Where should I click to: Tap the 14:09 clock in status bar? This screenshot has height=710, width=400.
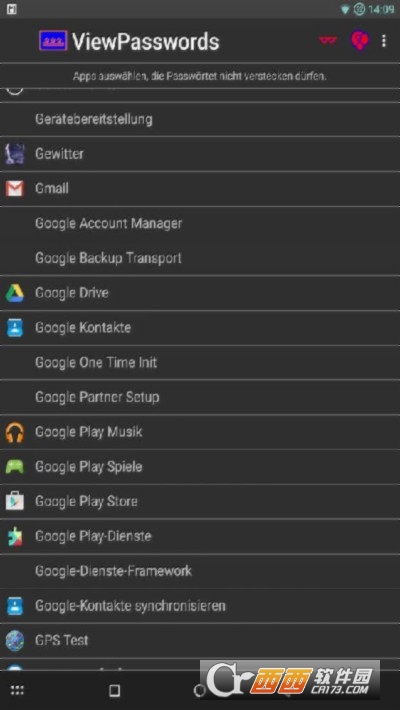coord(381,10)
